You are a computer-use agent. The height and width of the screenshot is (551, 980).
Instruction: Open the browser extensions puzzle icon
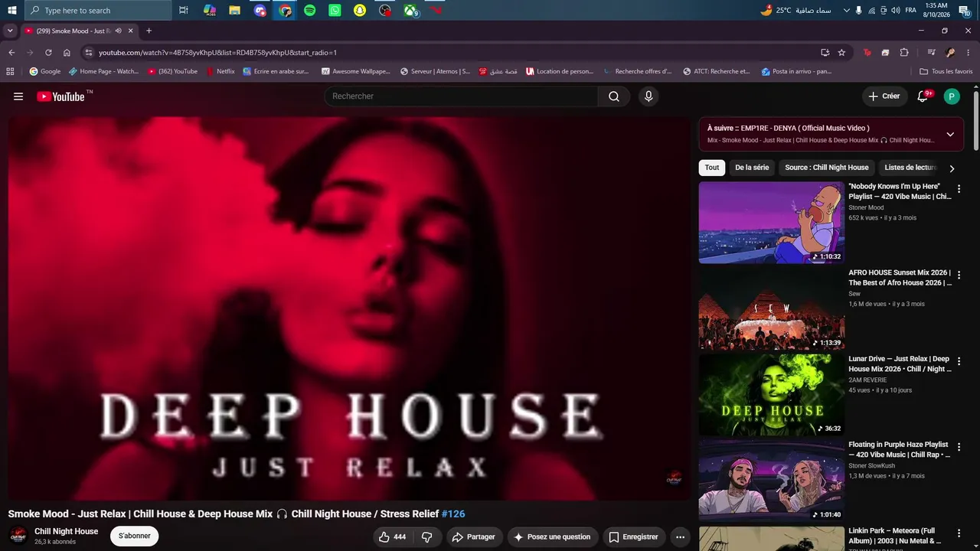pyautogui.click(x=904, y=53)
